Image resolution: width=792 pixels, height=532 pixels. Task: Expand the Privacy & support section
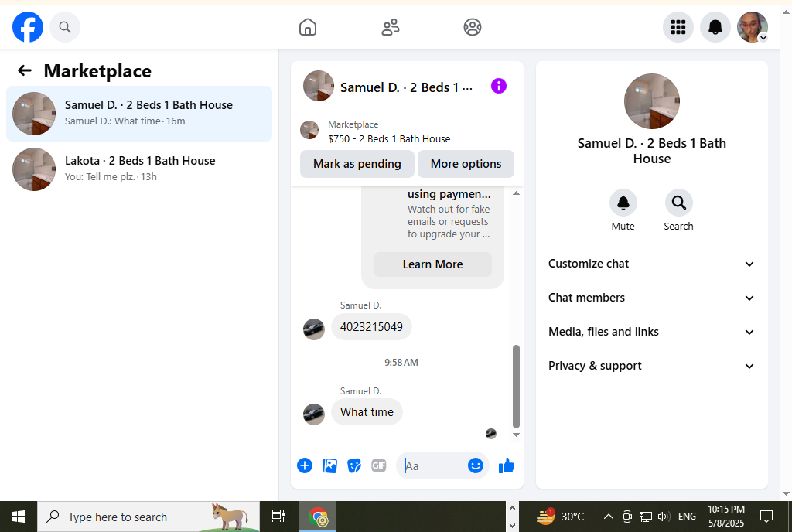click(x=651, y=366)
